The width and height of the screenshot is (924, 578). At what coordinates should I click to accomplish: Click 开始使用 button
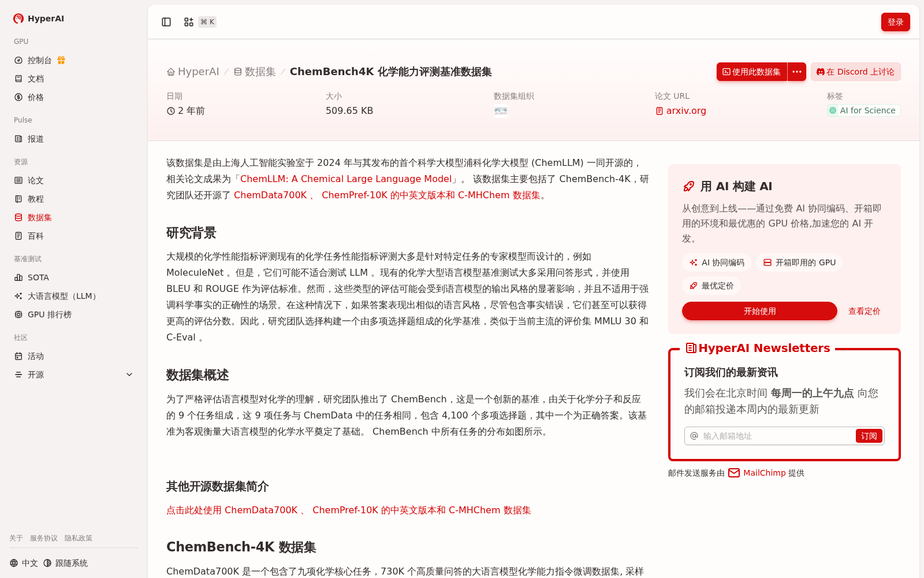pyautogui.click(x=759, y=311)
